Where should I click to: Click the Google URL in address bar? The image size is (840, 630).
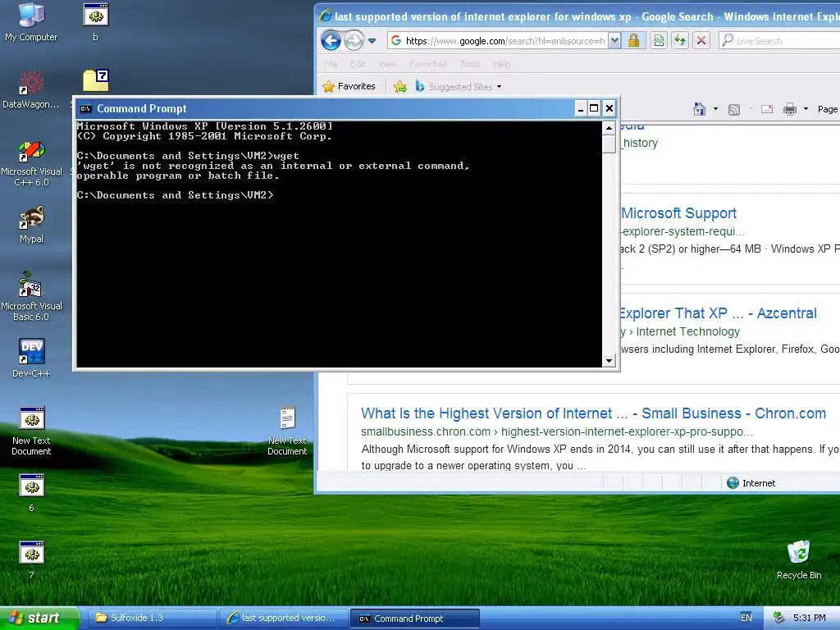coord(505,41)
